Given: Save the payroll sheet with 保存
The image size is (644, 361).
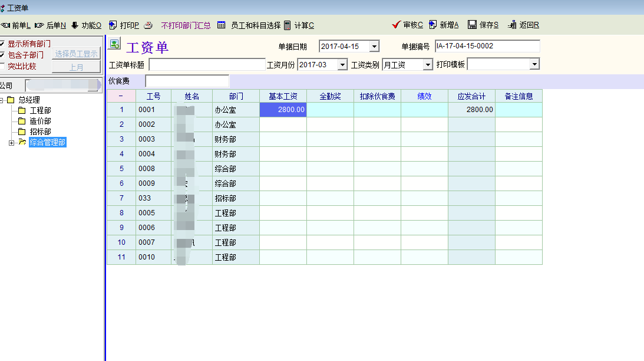Looking at the screenshot, I should [x=472, y=25].
